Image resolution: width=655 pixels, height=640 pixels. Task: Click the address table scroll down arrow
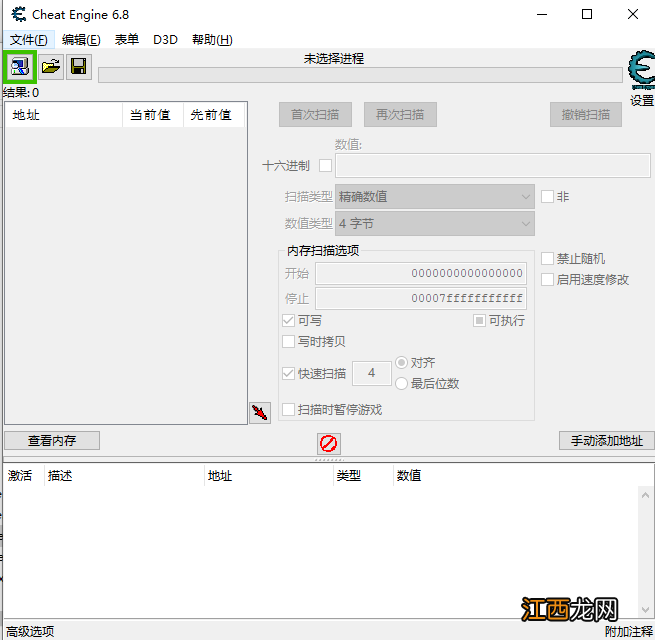pyautogui.click(x=645, y=610)
